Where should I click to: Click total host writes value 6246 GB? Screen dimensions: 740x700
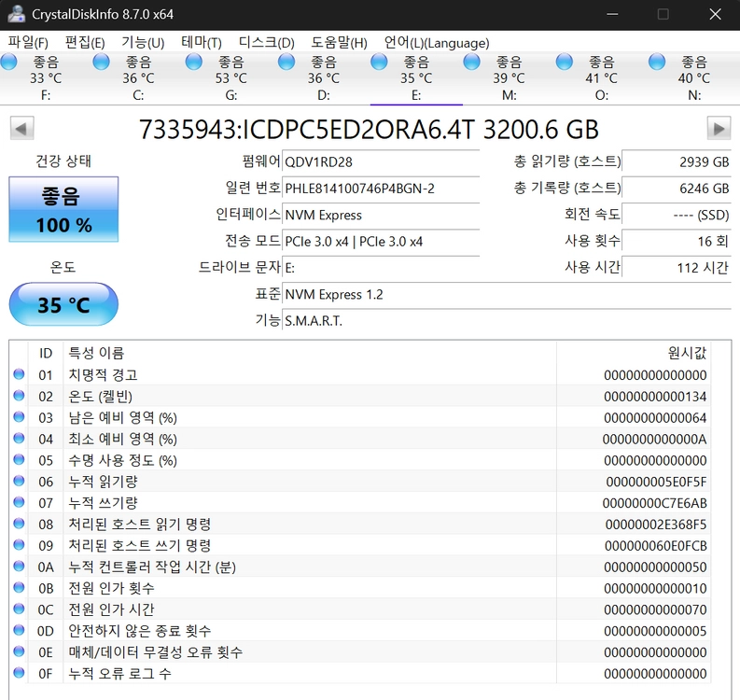[x=677, y=189]
